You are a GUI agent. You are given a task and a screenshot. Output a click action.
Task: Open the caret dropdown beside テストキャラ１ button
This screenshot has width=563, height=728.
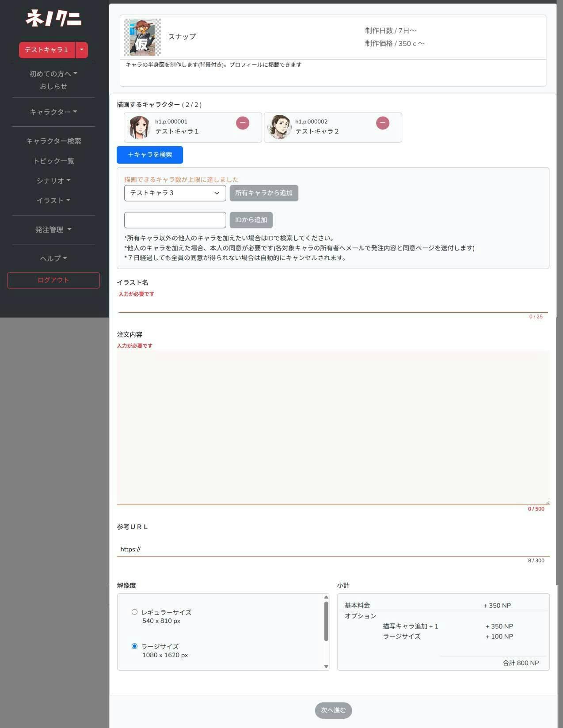coord(82,50)
